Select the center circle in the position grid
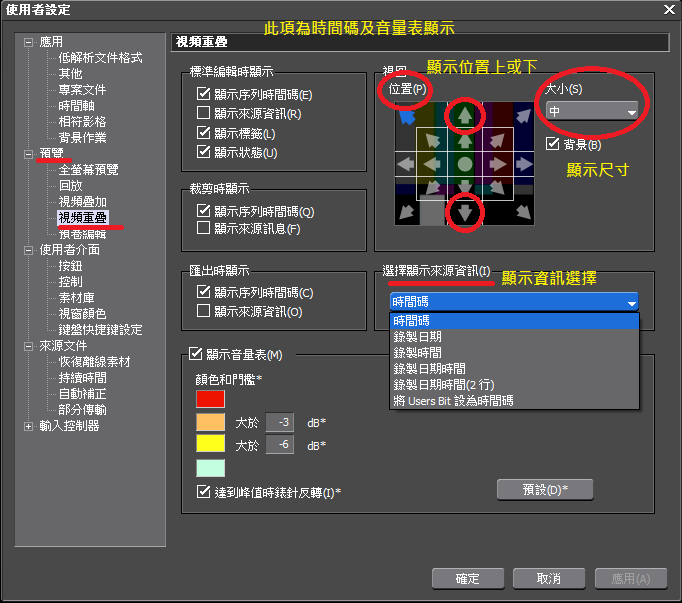682x603 pixels. pos(465,163)
